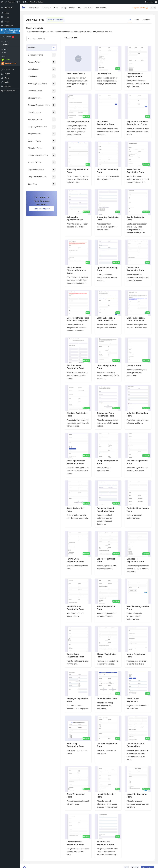Choose the Health Insurance Application Form thumbnail
158x868 pixels.
pyautogui.click(x=138, y=59)
